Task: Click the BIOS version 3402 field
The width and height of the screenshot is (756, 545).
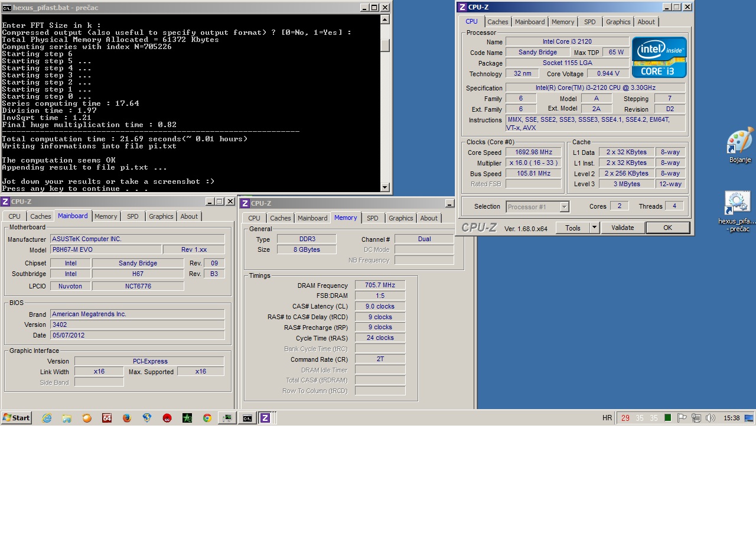Action: [x=137, y=325]
